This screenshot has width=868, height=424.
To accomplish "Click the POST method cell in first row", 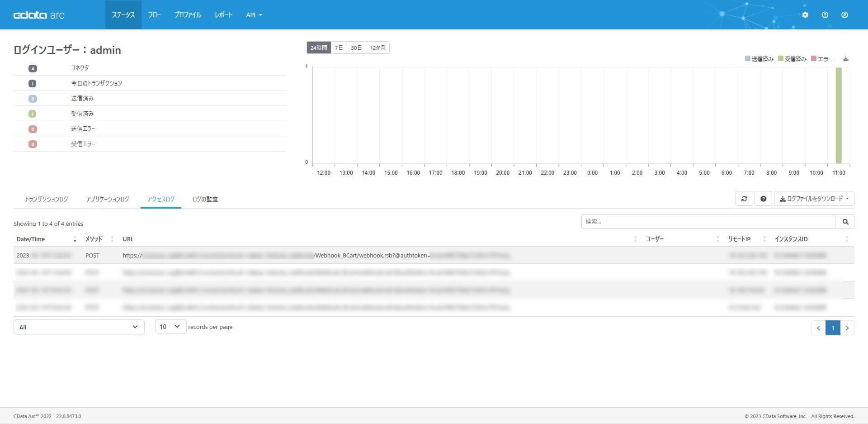I will (x=92, y=256).
